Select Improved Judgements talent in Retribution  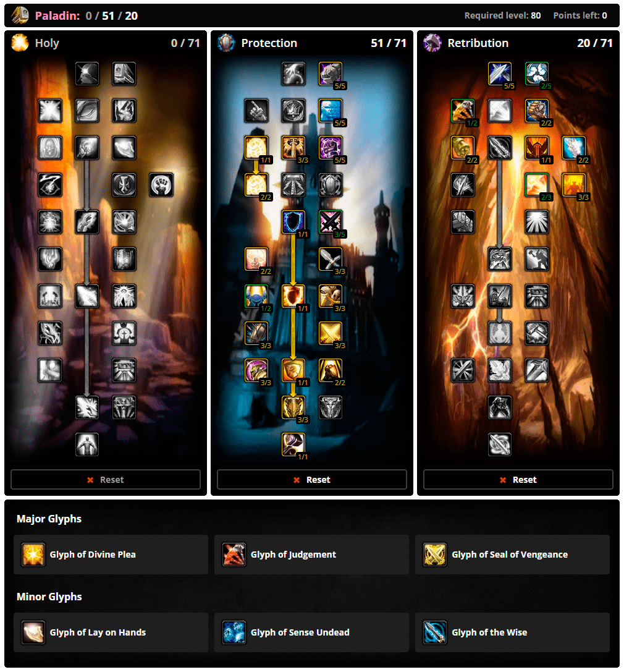pos(463,111)
